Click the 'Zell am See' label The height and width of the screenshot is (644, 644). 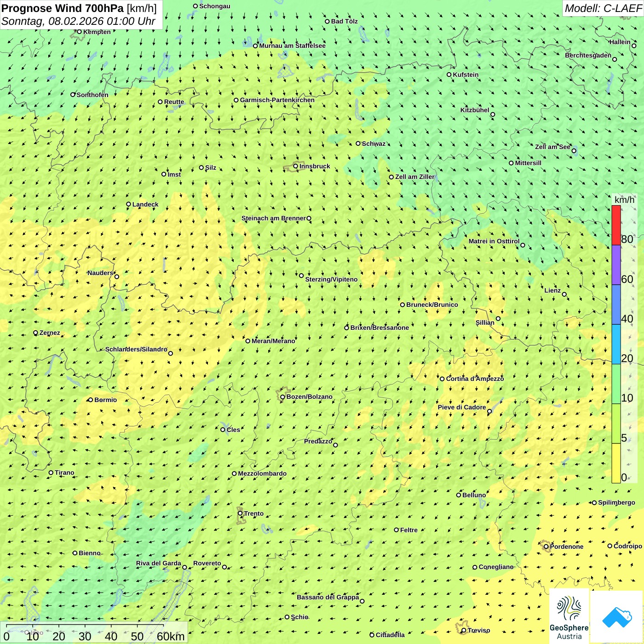click(552, 147)
